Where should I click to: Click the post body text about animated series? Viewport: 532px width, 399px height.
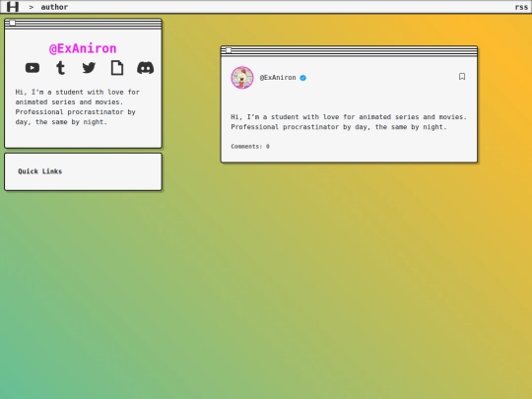(349, 122)
